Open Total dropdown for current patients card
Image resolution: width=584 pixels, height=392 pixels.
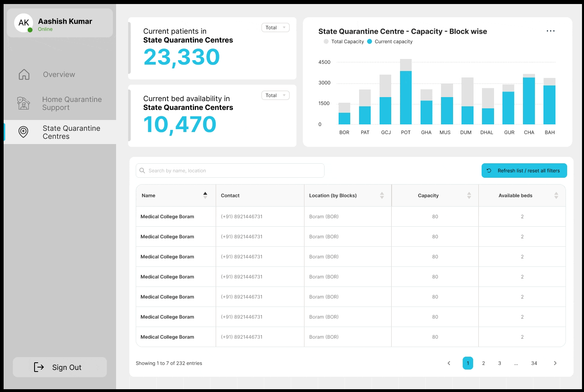276,28
